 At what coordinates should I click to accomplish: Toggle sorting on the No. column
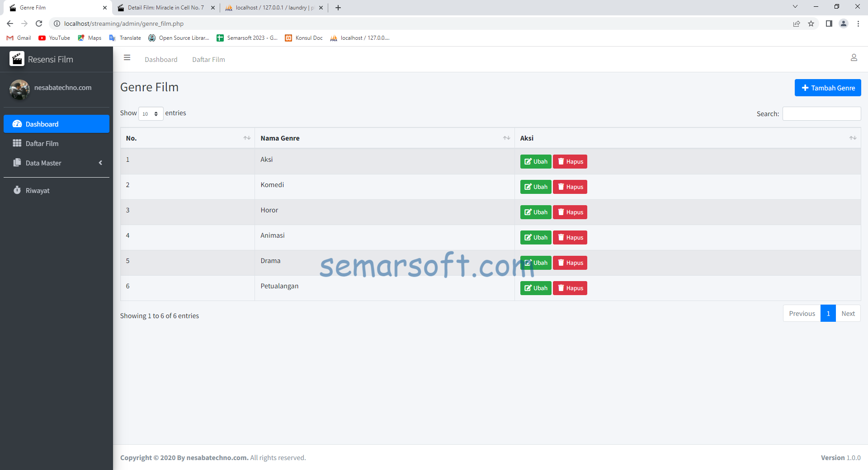pos(247,138)
